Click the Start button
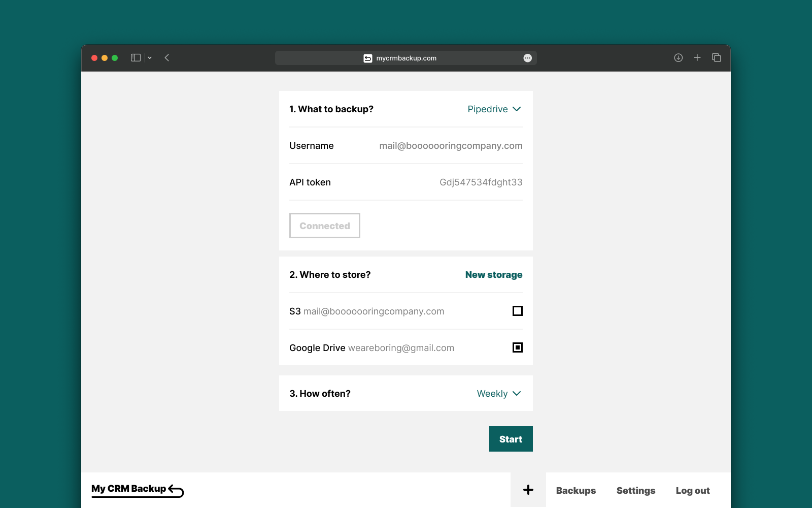This screenshot has height=508, width=812. (x=511, y=439)
